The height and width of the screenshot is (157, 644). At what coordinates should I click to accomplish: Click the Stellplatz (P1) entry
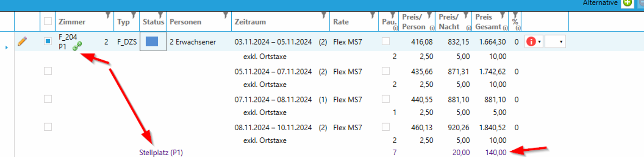[x=161, y=152]
